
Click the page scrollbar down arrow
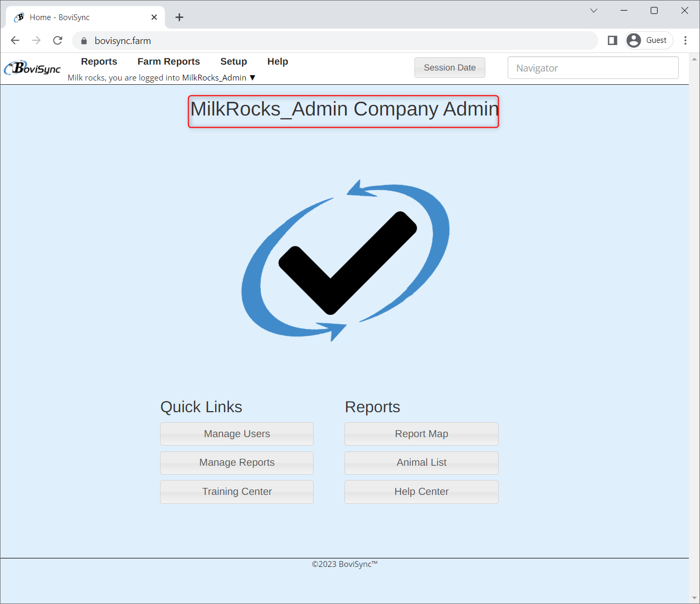694,598
